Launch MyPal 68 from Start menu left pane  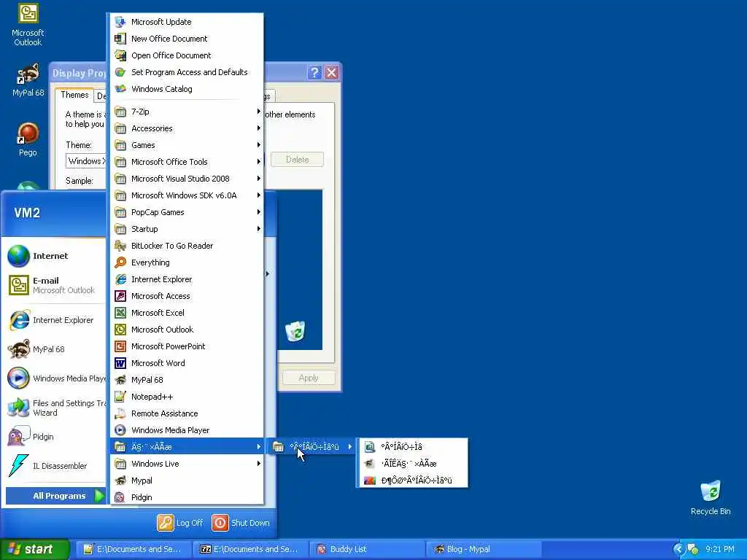pyautogui.click(x=55, y=349)
